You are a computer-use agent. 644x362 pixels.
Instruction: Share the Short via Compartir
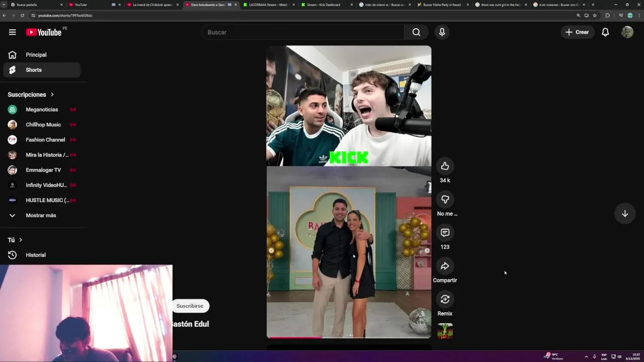click(x=445, y=266)
